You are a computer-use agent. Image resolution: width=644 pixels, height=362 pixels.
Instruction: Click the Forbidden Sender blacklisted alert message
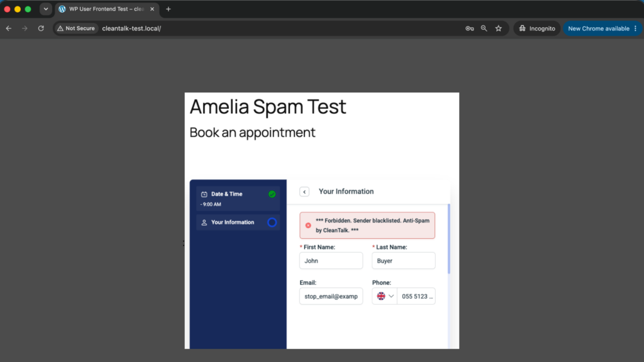[367, 226]
